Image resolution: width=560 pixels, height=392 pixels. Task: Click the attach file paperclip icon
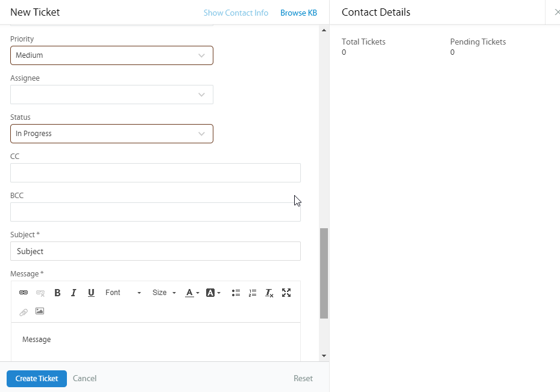tap(24, 312)
